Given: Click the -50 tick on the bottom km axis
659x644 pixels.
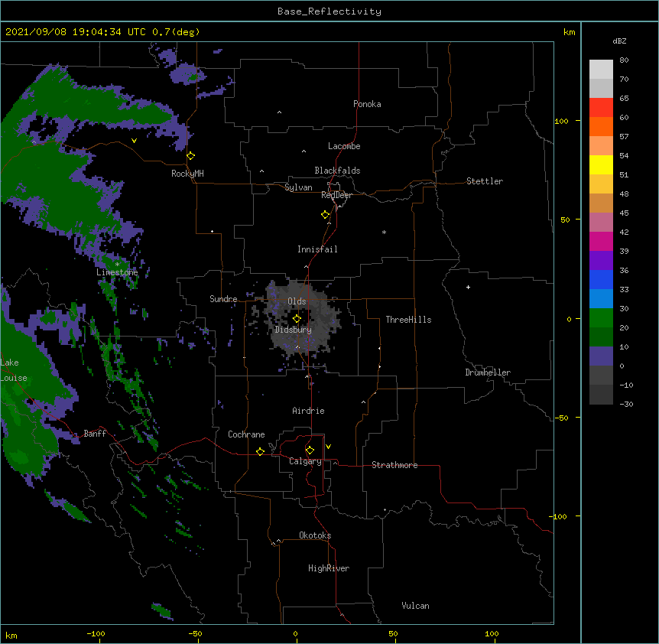Looking at the screenshot, I should (195, 633).
